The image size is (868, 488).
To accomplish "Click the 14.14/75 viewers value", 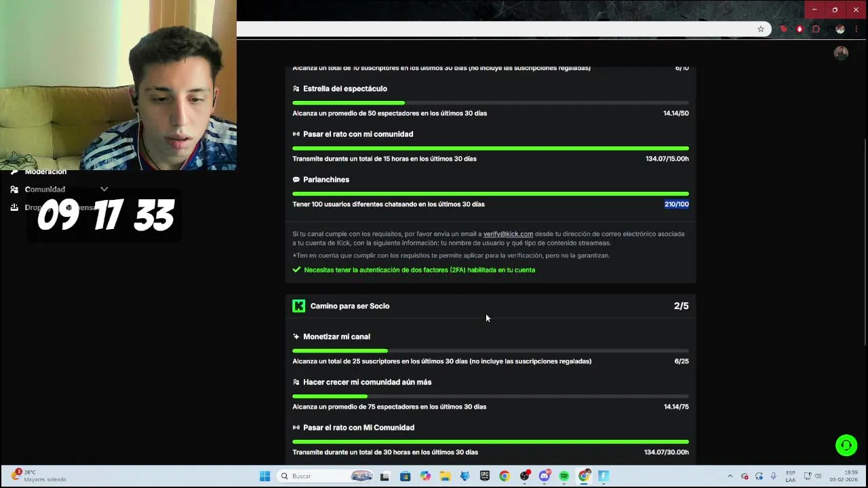I will coord(676,407).
